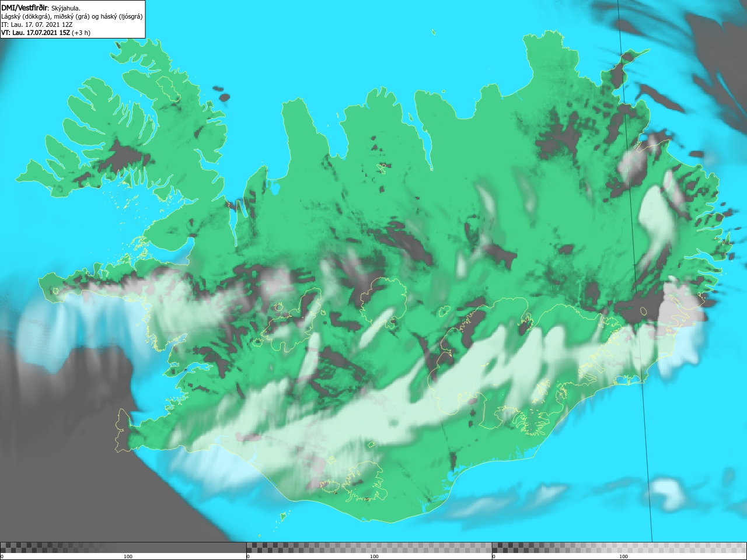Click the 'IT: Lau. 17. 07. 2021 12Z' line
This screenshot has width=747, height=560.
click(x=37, y=24)
